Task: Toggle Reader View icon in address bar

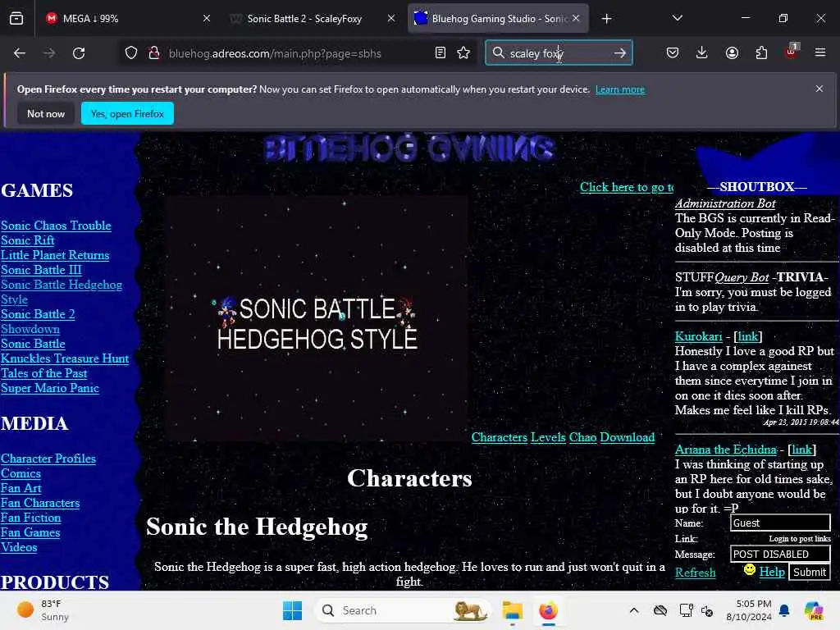Action: pos(441,52)
